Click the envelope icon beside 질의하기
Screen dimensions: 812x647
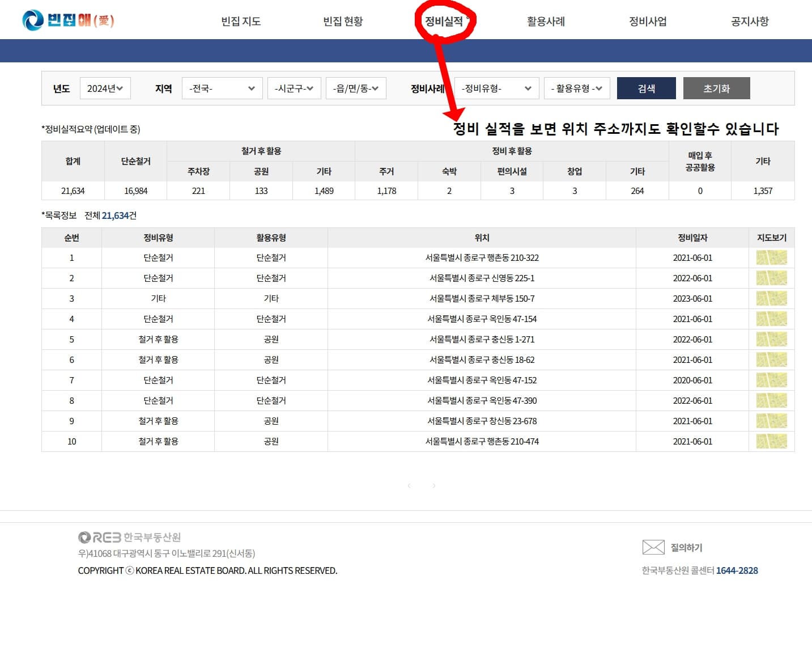(x=653, y=546)
